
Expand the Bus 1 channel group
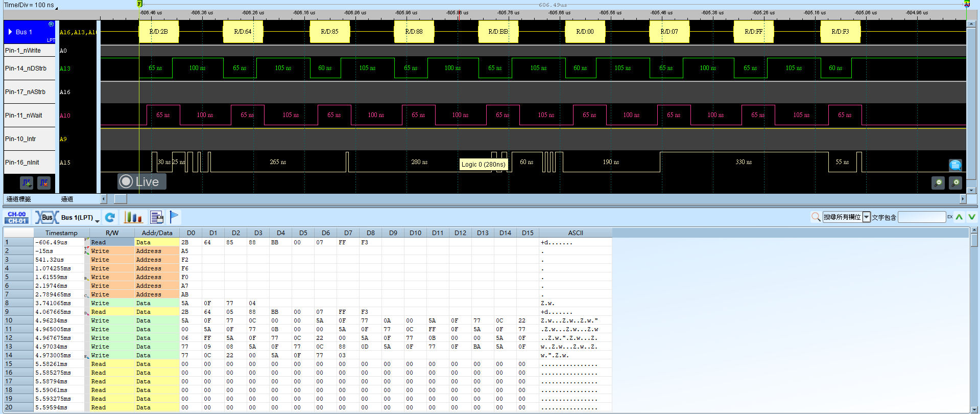pyautogui.click(x=10, y=32)
